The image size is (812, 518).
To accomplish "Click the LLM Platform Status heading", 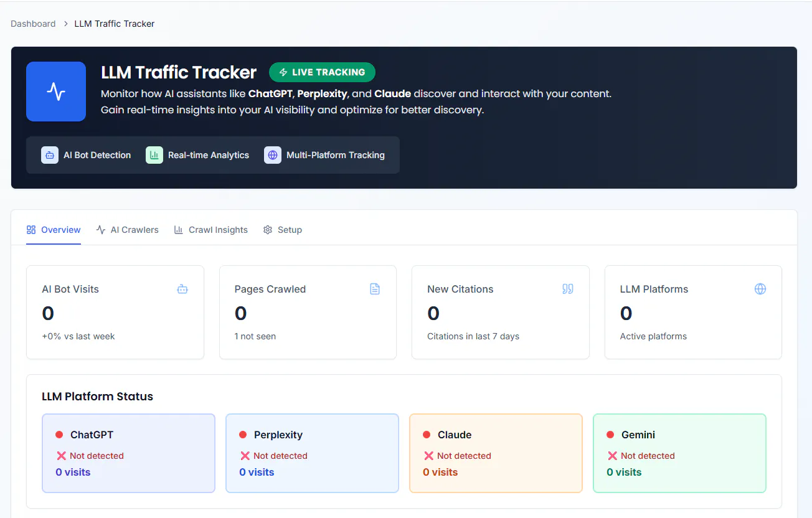I will coord(97,397).
